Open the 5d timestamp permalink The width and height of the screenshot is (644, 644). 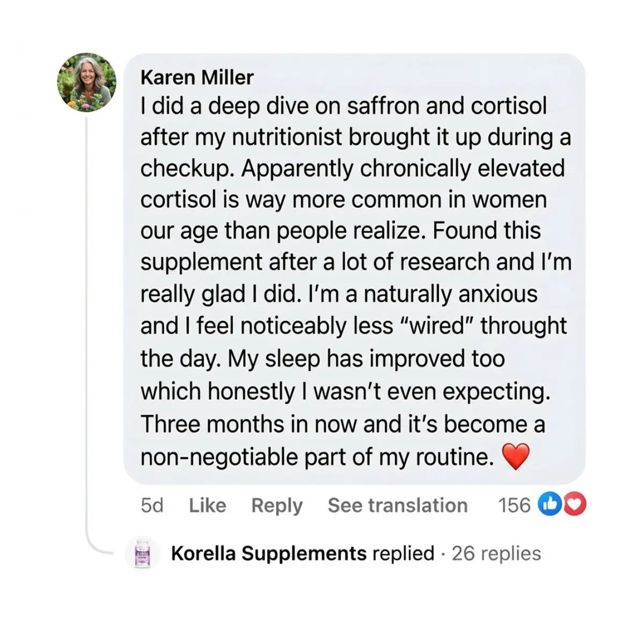(152, 505)
